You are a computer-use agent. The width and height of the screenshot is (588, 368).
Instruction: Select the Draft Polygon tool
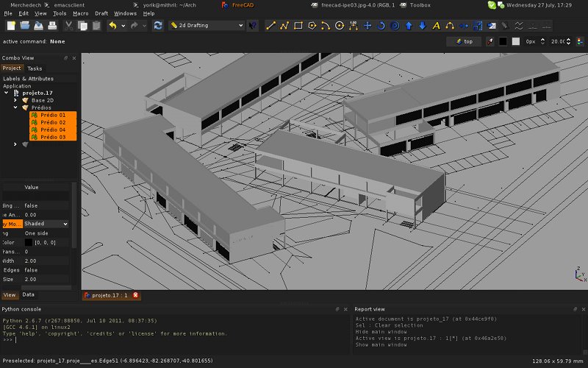(x=312, y=26)
